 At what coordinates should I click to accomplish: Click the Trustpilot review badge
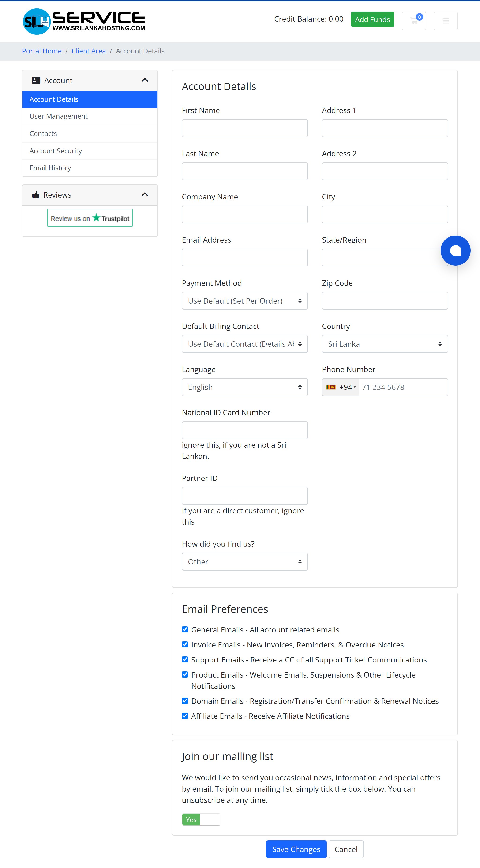tap(90, 218)
